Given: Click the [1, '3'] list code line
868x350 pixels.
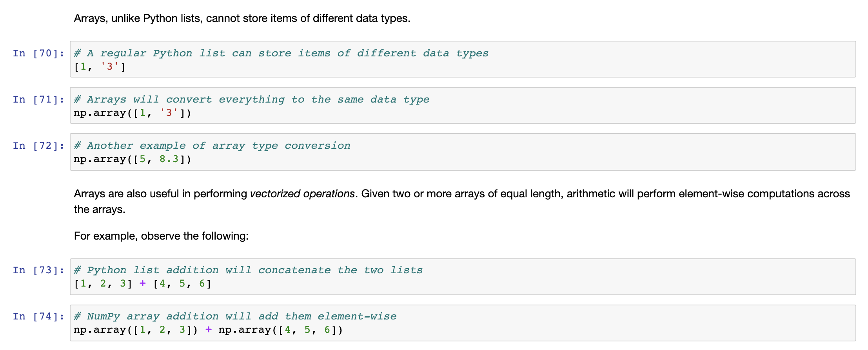Looking at the screenshot, I should coord(100,67).
